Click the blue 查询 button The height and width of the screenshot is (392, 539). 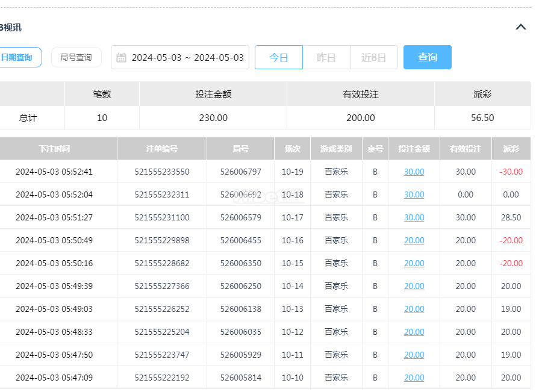[427, 57]
